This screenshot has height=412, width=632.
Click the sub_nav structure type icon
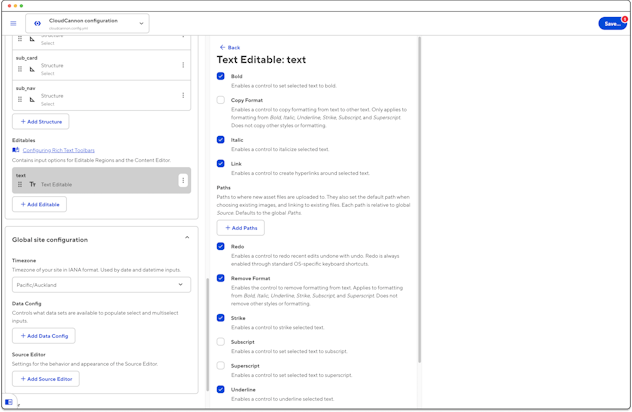click(32, 100)
